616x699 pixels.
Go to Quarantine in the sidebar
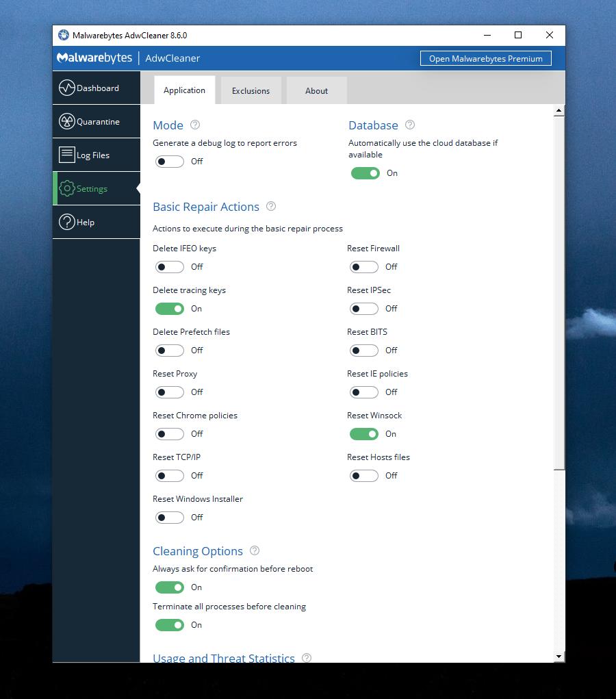coord(97,121)
